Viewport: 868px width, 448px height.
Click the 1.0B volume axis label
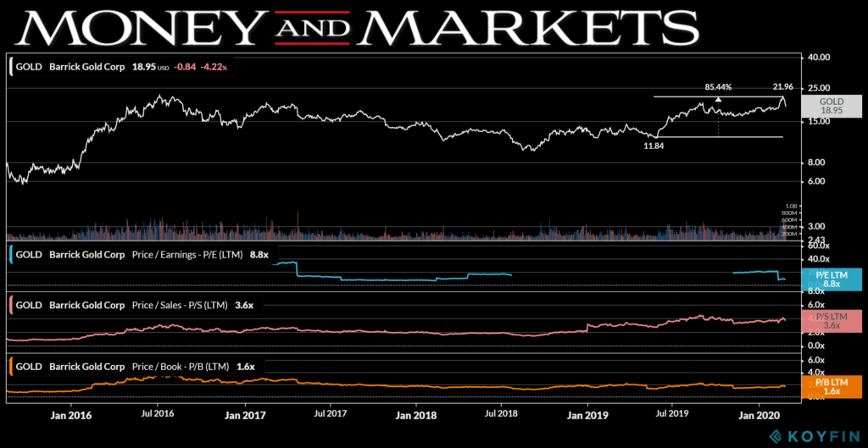(x=791, y=207)
